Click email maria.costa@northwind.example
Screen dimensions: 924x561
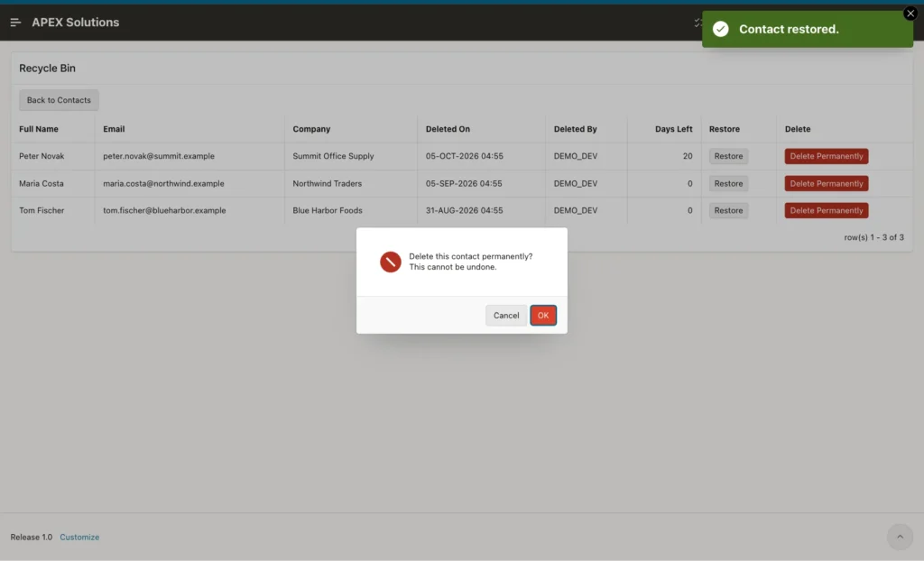click(x=163, y=183)
